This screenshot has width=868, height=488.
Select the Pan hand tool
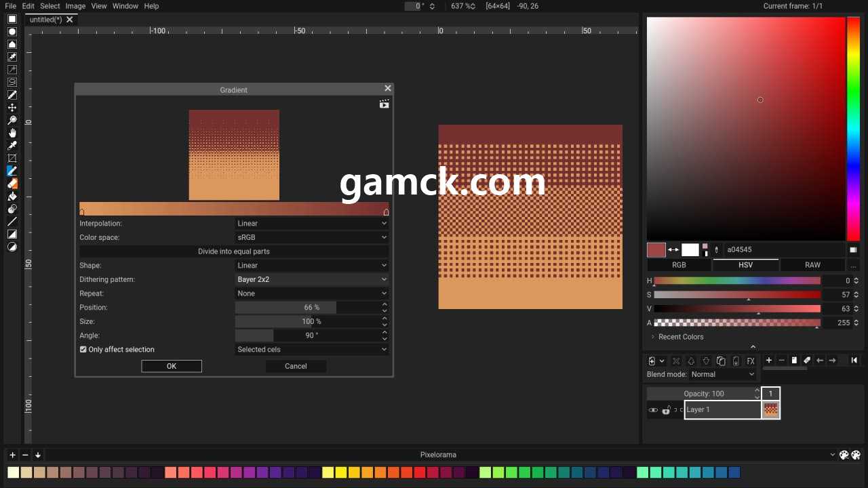[x=12, y=133]
